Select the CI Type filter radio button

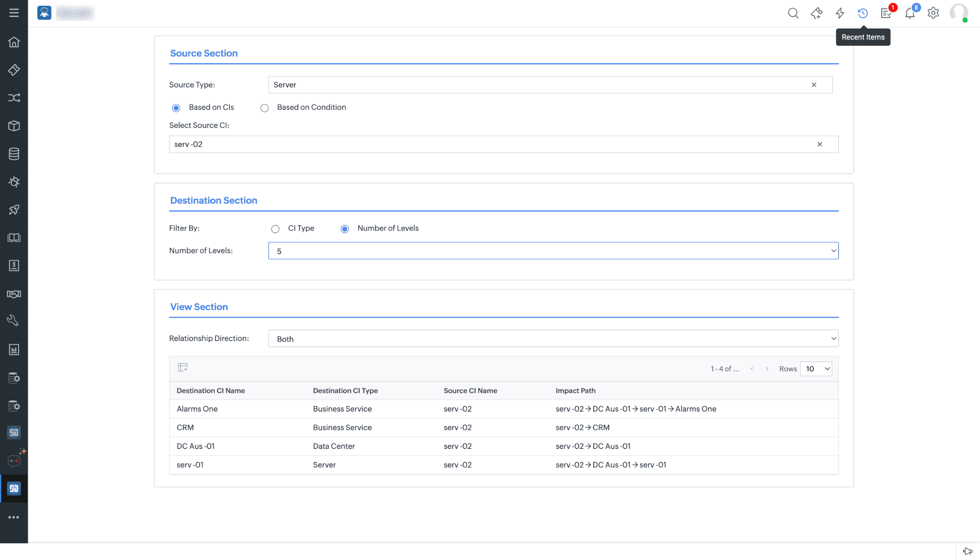[x=275, y=229]
